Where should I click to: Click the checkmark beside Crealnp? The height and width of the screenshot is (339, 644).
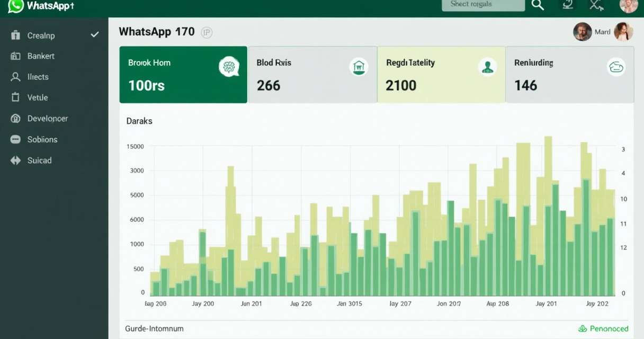[95, 35]
